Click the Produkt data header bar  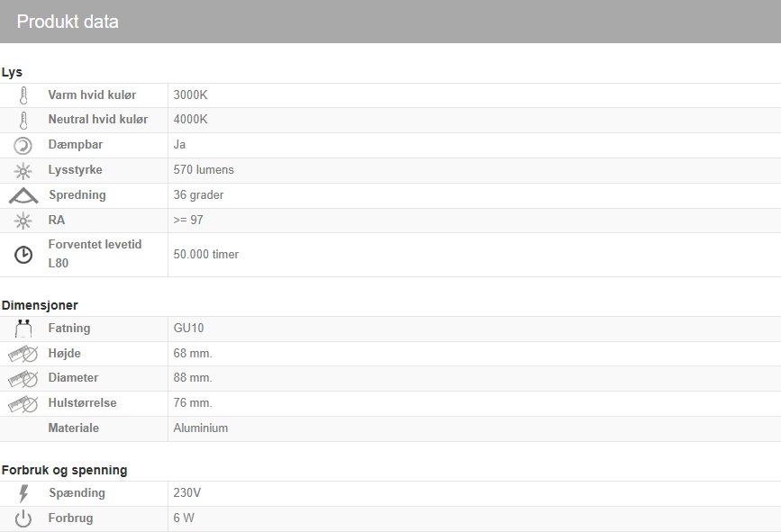coord(390,22)
